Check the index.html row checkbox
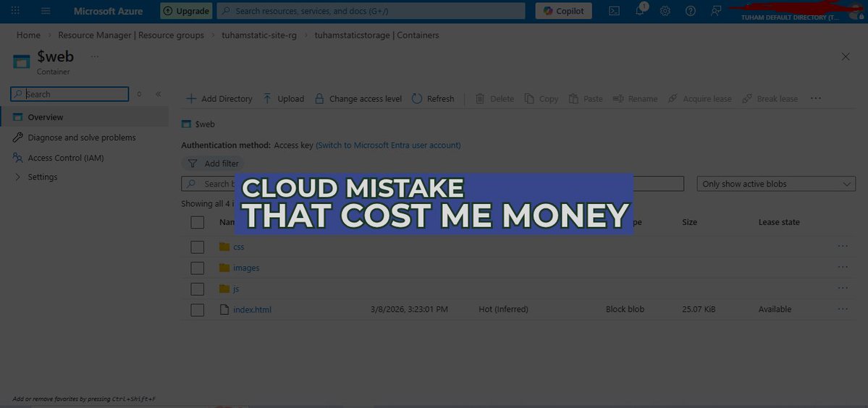The width and height of the screenshot is (868, 408). click(x=197, y=310)
